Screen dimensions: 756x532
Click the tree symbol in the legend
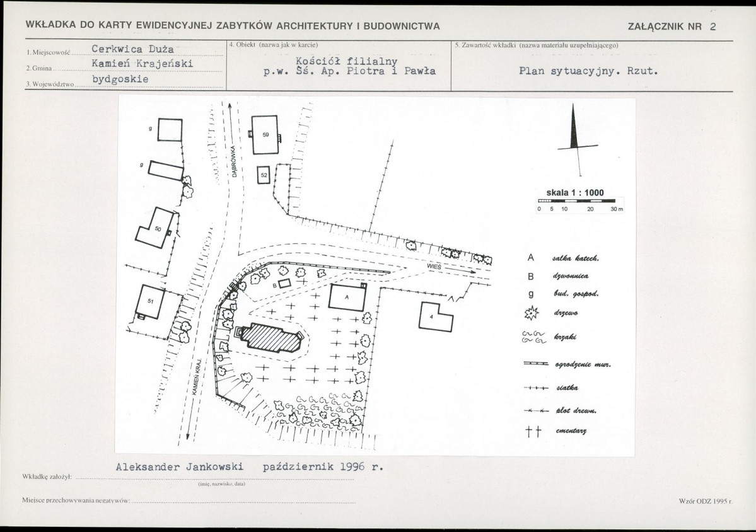531,313
